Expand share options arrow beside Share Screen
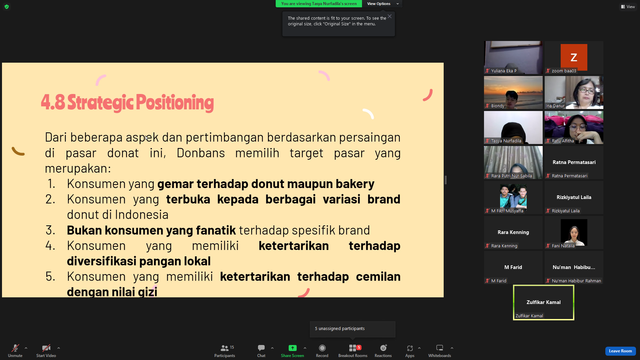Screen dimensions: 640x360 pyautogui.click(x=305, y=348)
